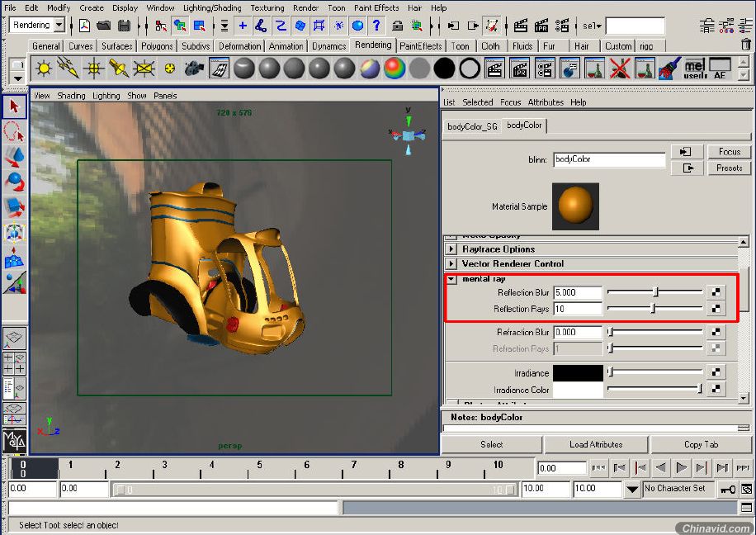The image size is (756, 535).
Task: Create a camera from the shelf
Action: pyautogui.click(x=194, y=68)
